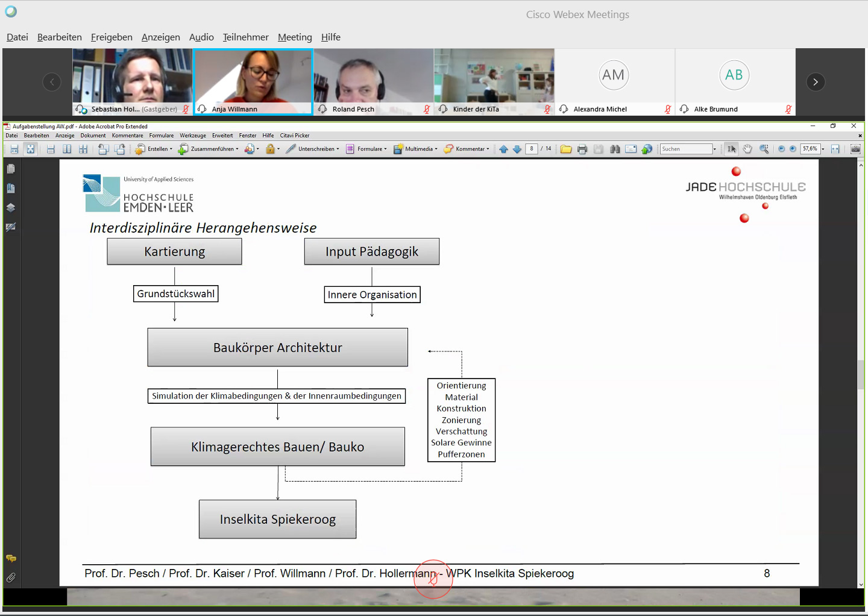Viewport: 868px width, 616px height.
Task: Click the printer icon in Acrobat
Action: pos(582,149)
